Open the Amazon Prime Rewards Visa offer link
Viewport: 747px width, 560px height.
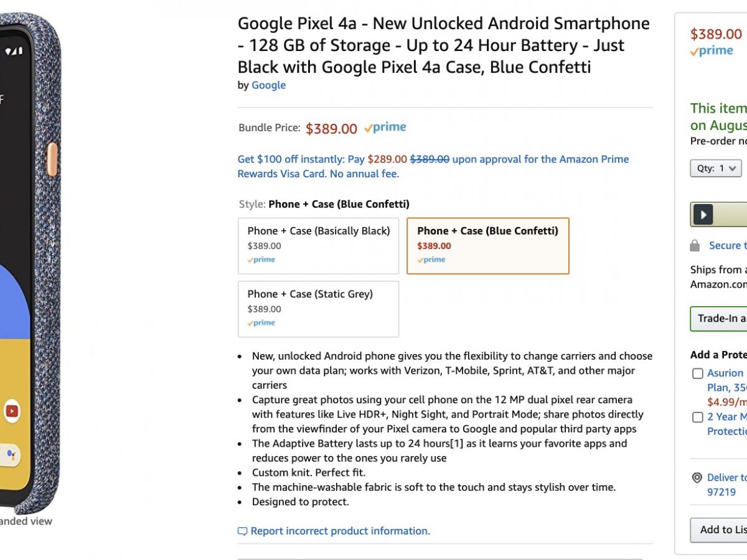click(x=433, y=166)
